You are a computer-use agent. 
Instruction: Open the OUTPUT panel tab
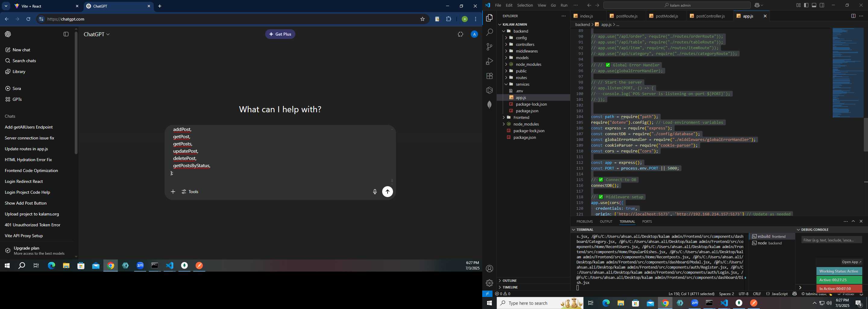coord(606,221)
